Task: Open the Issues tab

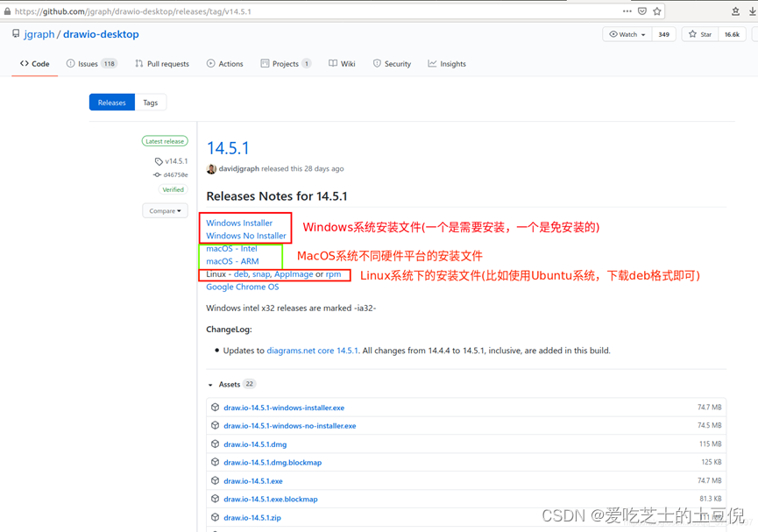Action: click(91, 63)
